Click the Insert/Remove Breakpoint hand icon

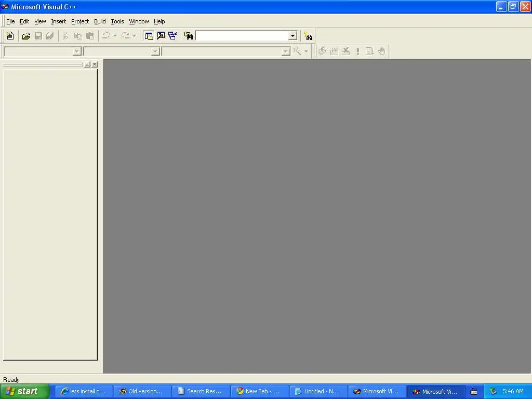(382, 51)
